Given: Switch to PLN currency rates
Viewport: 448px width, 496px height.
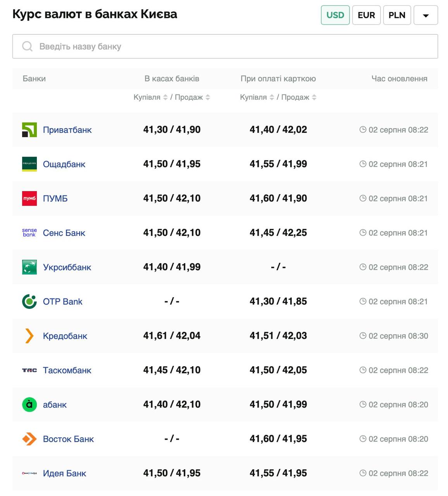Looking at the screenshot, I should 397,15.
